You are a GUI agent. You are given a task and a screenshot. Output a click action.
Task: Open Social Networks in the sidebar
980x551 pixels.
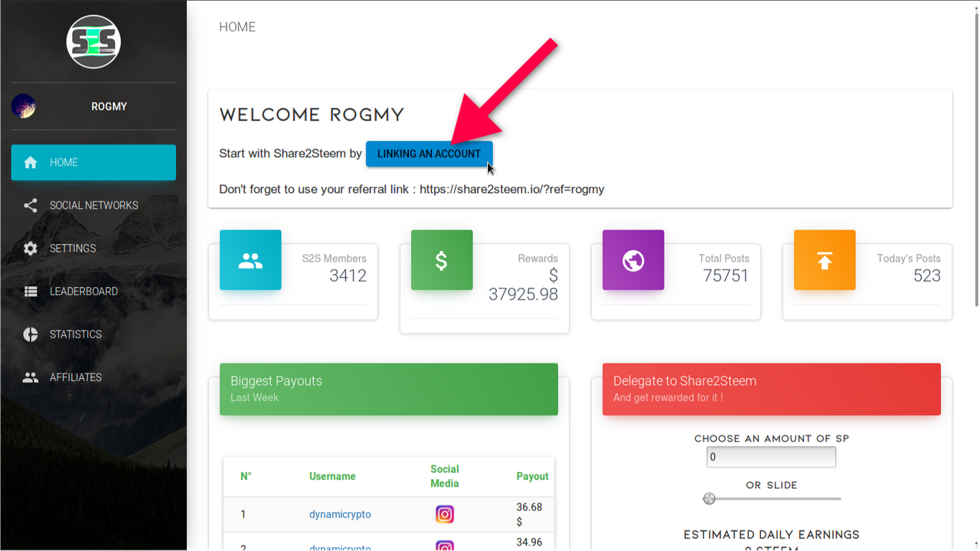point(93,205)
